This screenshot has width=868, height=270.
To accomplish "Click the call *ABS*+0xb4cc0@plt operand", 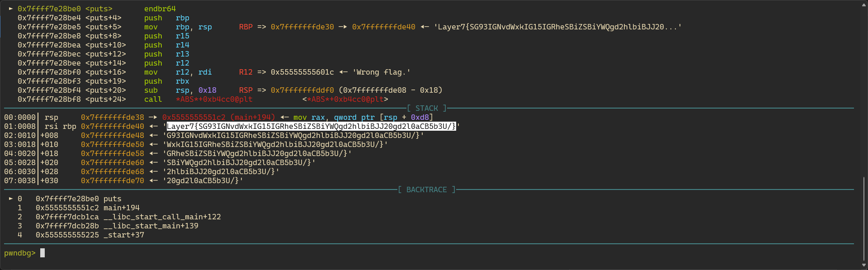I will 214,99.
